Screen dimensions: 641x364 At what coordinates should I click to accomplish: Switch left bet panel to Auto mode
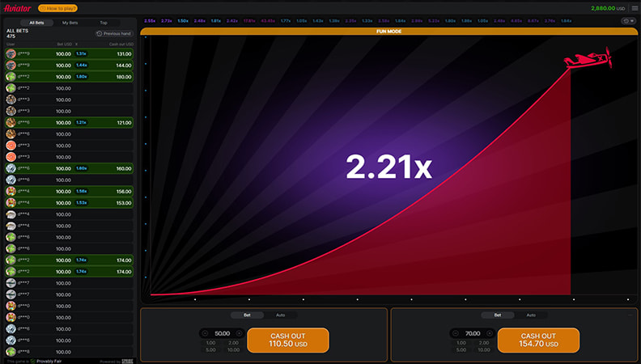tap(280, 315)
